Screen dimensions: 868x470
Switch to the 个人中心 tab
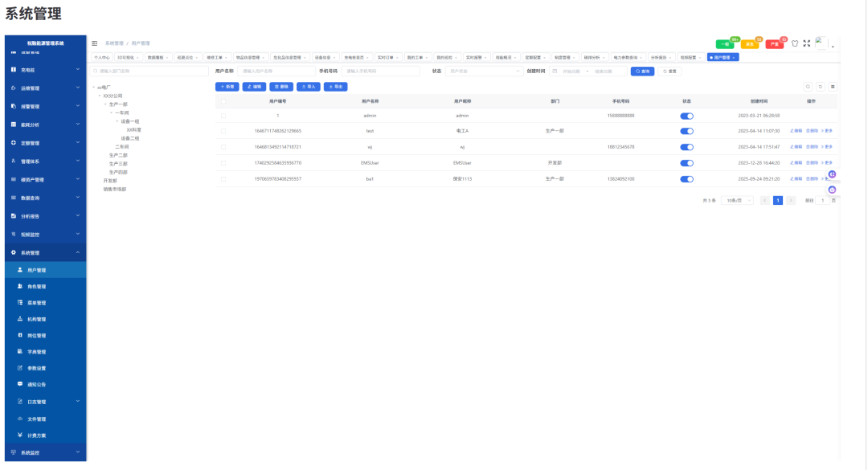(101, 58)
